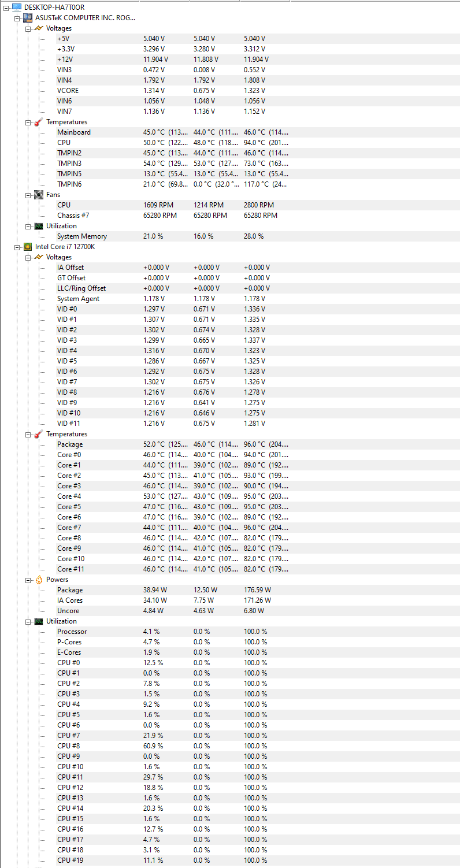The image size is (460, 868).
Task: Click the Voltages icon above IA Offset
Action: point(39,257)
